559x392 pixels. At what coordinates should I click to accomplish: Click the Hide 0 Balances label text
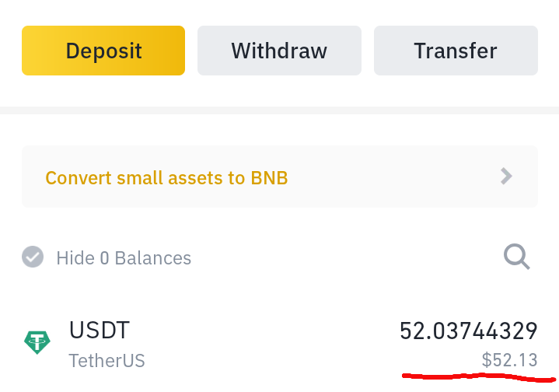click(x=124, y=258)
